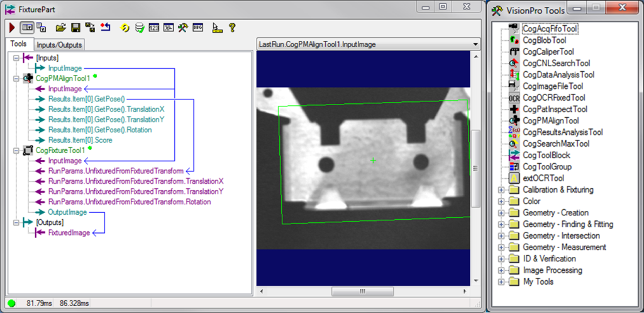
Task: Collapse the CogPMAlignTool1 tree node
Action: (16, 79)
